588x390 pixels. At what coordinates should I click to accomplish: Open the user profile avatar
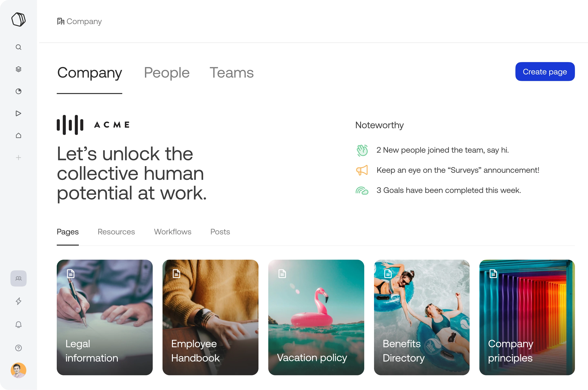click(x=18, y=370)
